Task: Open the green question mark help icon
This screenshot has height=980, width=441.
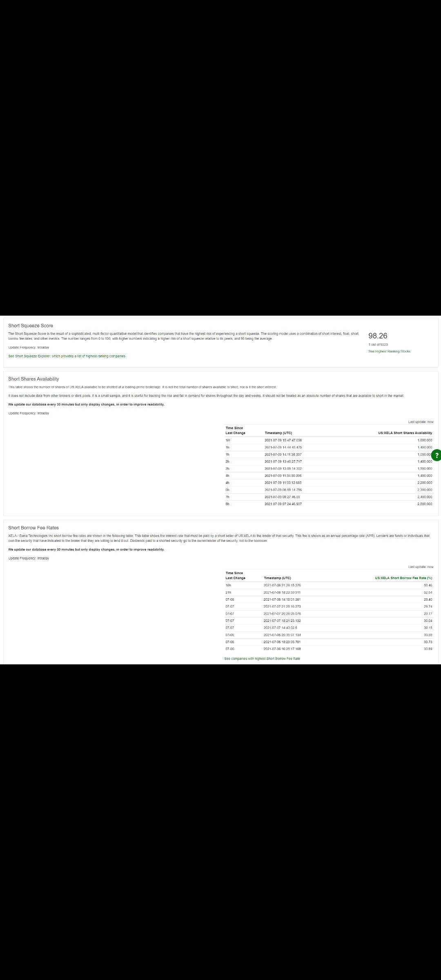Action: [437, 455]
